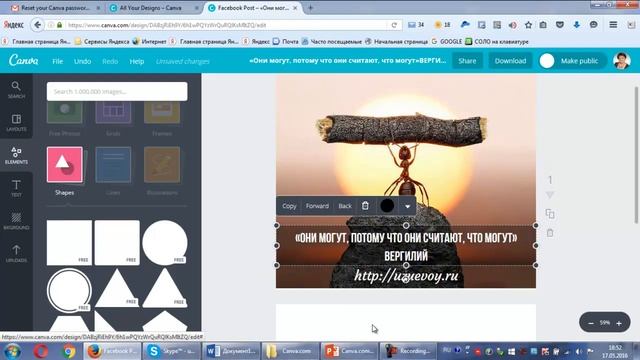Add the first square shape
The image size is (640, 360).
(x=69, y=242)
